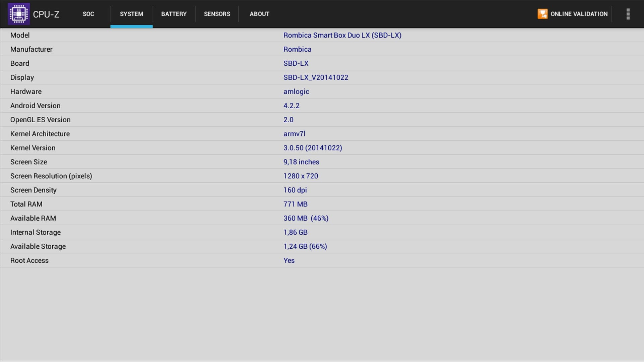
Task: Click the Root Access Yes value
Action: point(289,260)
